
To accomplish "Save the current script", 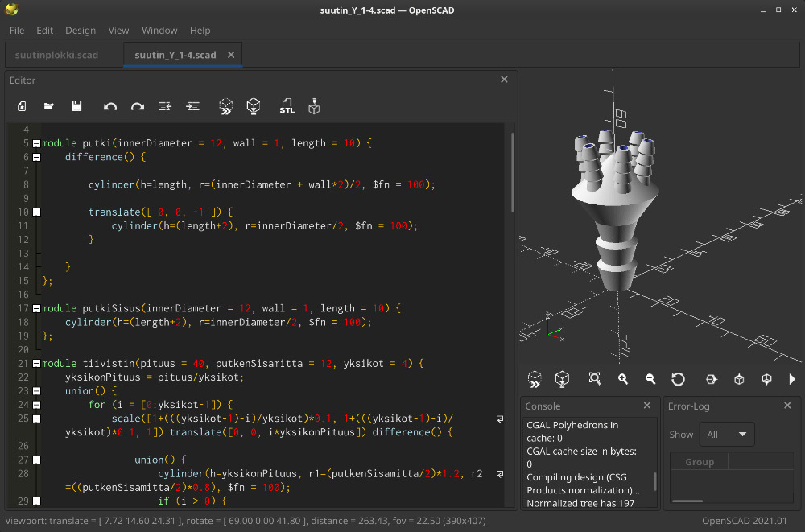I will pos(76,105).
